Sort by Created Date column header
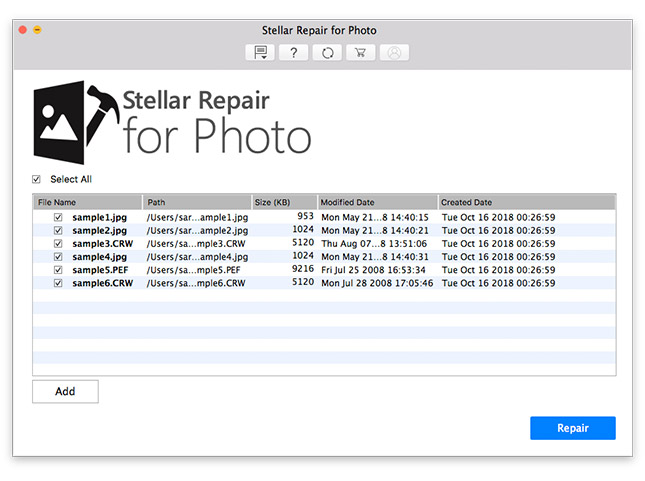This screenshot has width=645, height=481. pyautogui.click(x=527, y=202)
